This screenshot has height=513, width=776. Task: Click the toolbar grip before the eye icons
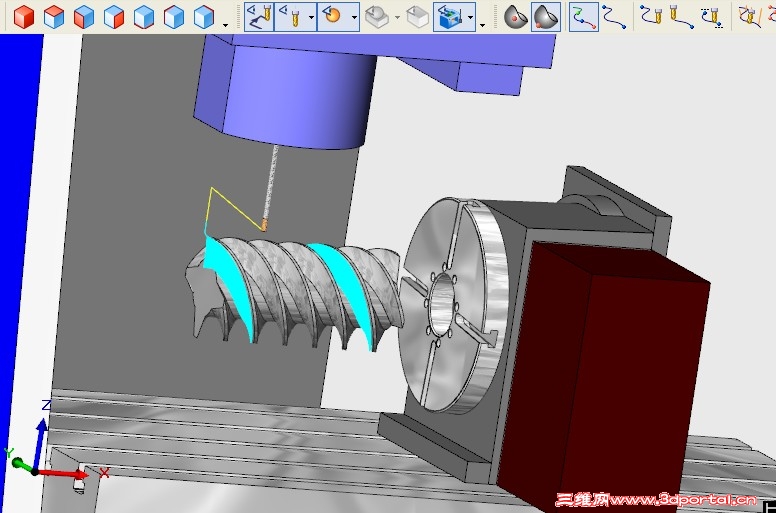point(240,17)
